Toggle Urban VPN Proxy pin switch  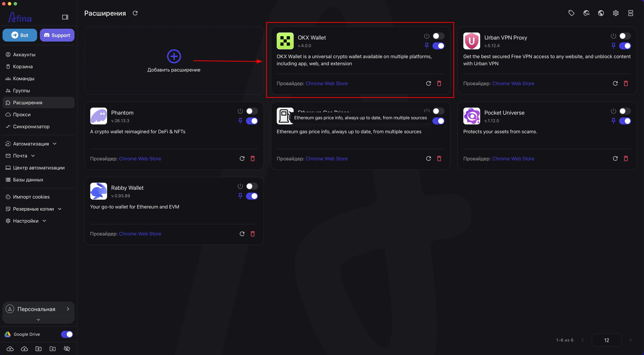click(625, 46)
